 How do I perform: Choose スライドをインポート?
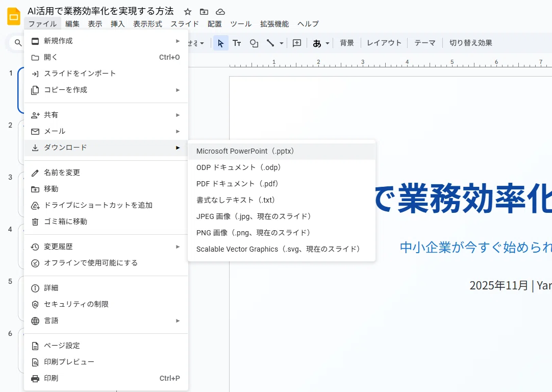tap(106, 73)
